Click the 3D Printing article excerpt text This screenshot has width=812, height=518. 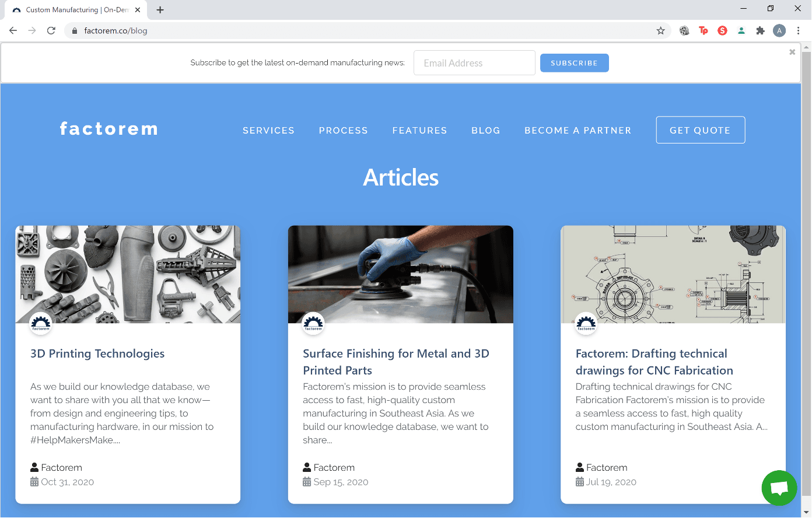click(122, 413)
